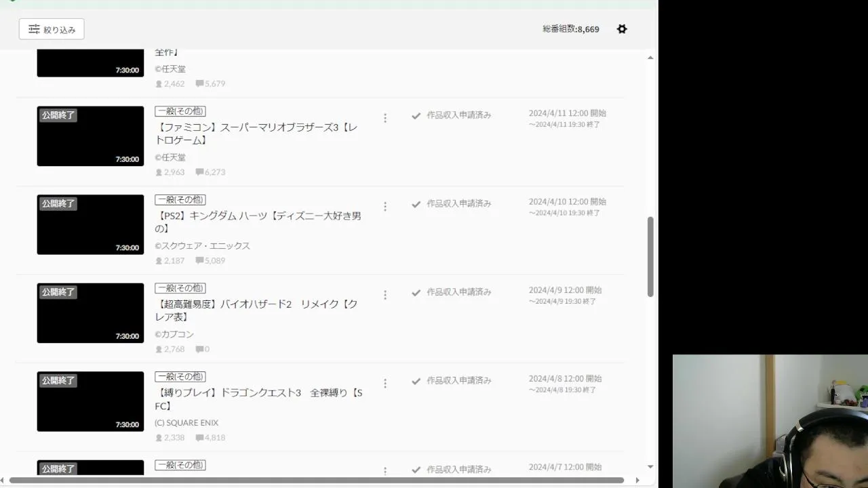The width and height of the screenshot is (868, 488).
Task: Click the 一般(その他) tag on the ドラゴンクエスト3 row
Action: 180,376
